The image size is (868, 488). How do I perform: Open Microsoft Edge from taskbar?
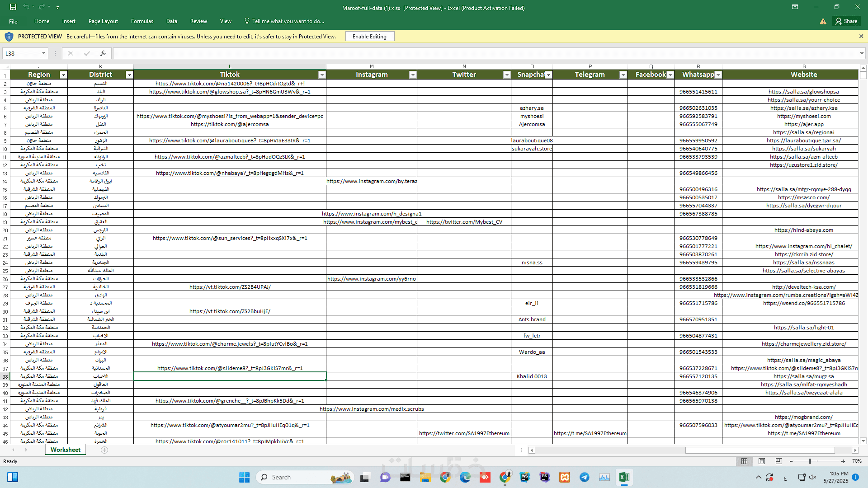465,477
